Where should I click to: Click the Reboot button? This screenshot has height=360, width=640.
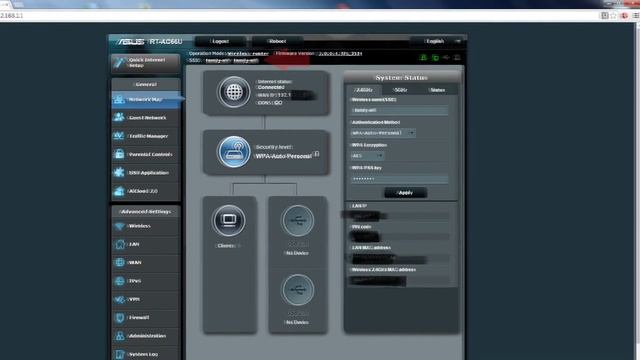click(x=277, y=41)
